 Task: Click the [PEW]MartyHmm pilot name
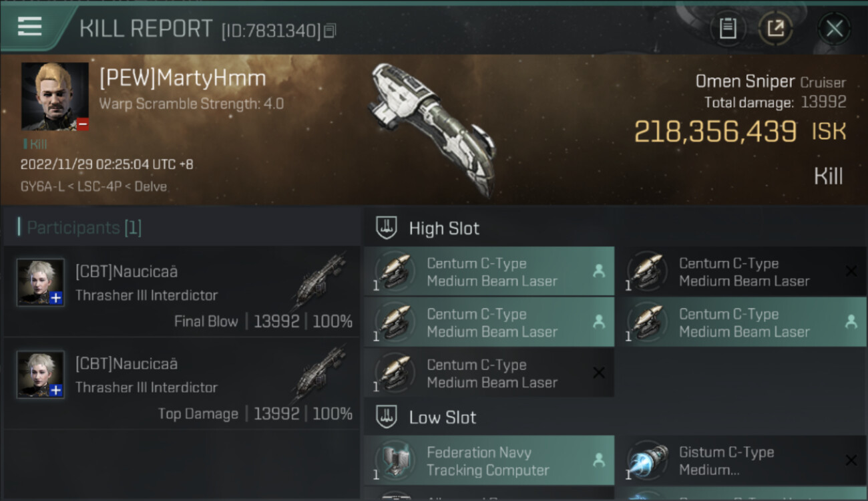click(x=182, y=78)
